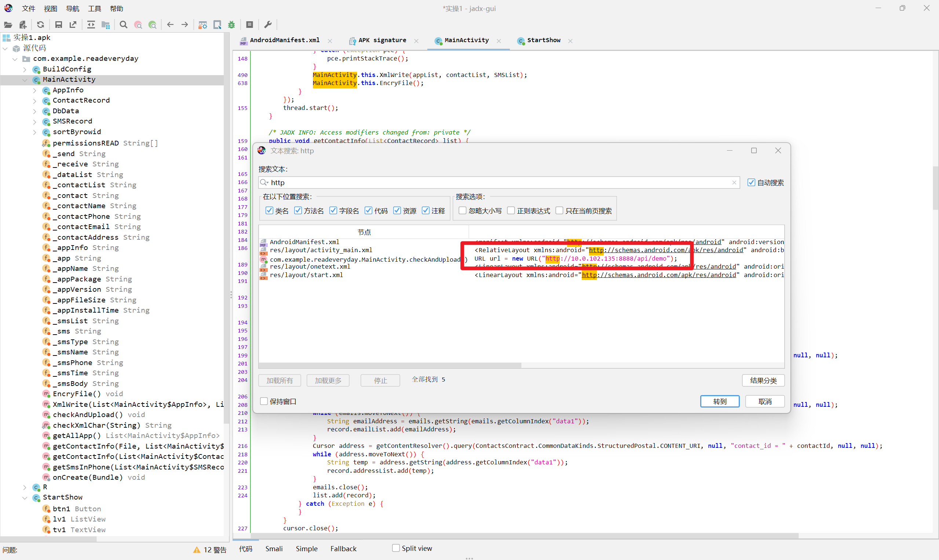Expand the R class node

point(25,487)
